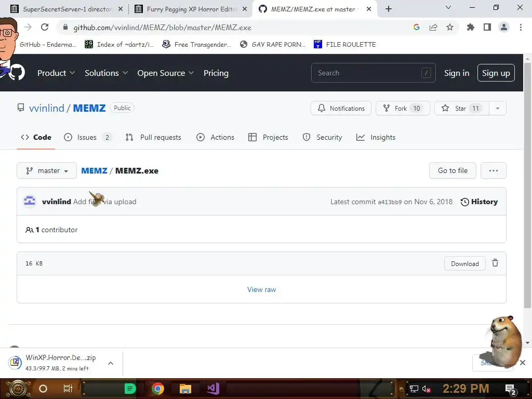Click the Sign up button

pyautogui.click(x=496, y=73)
